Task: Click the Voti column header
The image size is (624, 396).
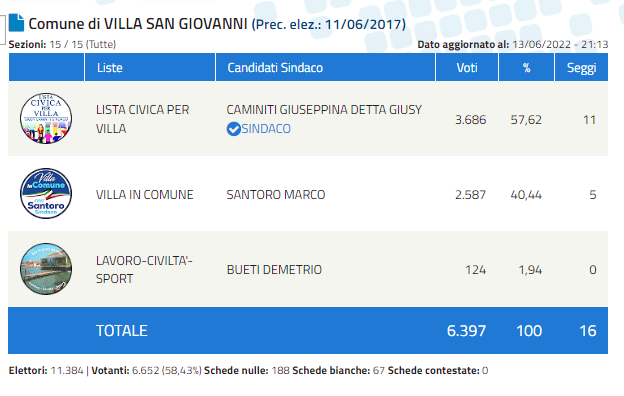Action: pos(467,67)
